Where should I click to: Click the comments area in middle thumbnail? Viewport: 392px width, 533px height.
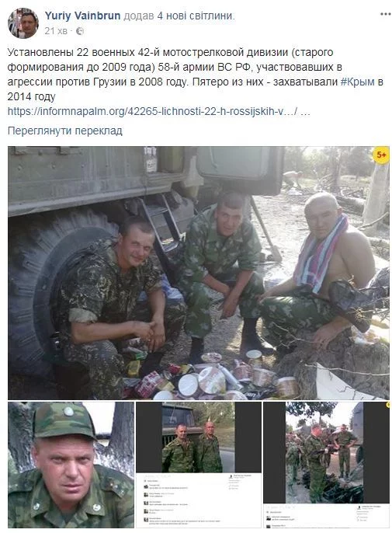[x=199, y=500]
